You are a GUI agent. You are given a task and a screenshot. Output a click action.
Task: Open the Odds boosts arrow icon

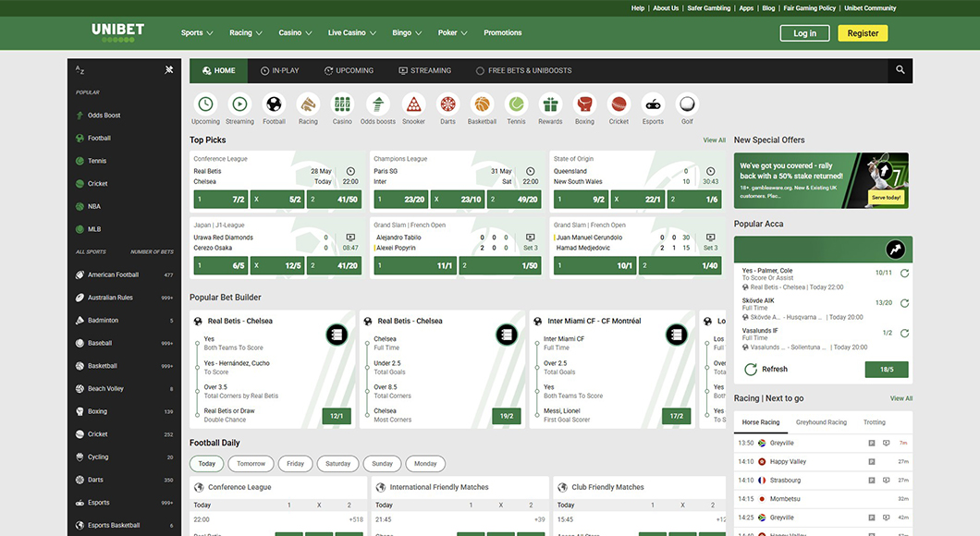[x=377, y=104]
